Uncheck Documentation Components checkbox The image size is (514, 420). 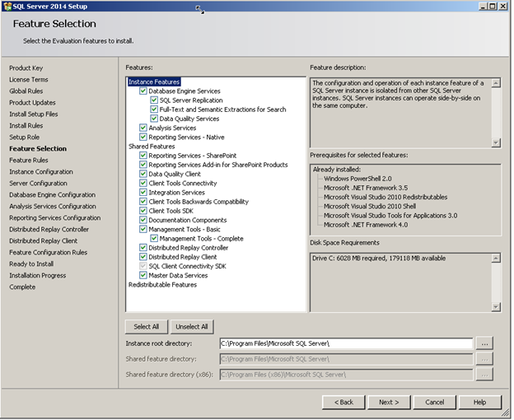tap(143, 220)
